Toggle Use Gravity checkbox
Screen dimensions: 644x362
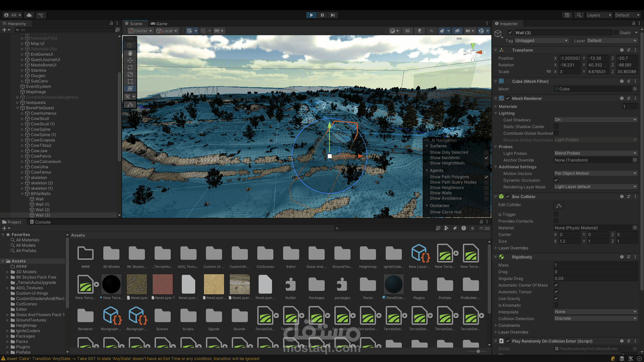point(556,298)
